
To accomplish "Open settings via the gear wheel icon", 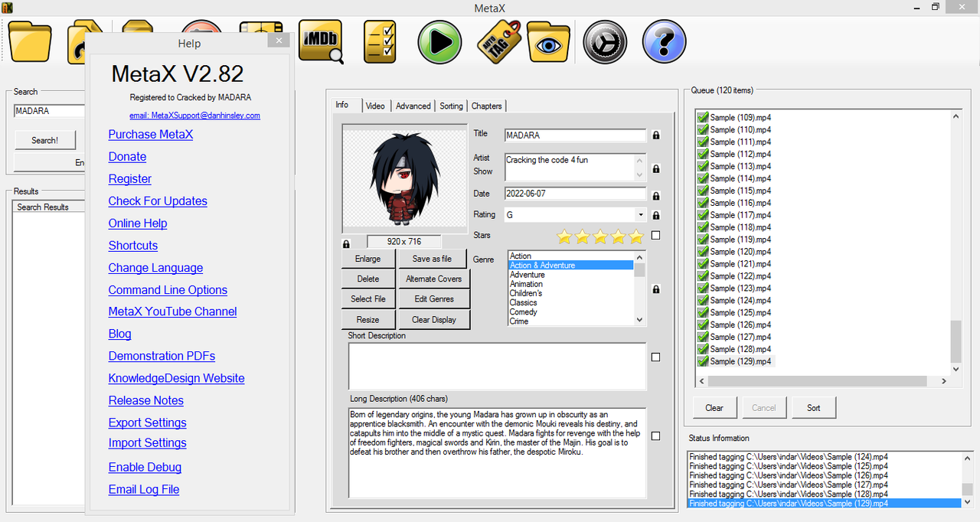I will pyautogui.click(x=605, y=41).
